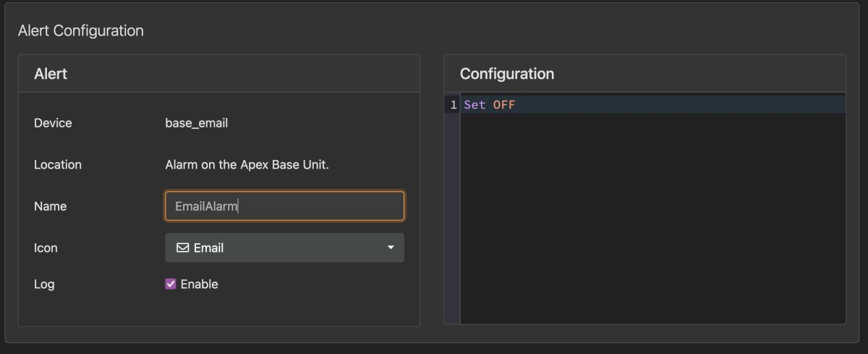Click the empty area of configuration editor

[652, 217]
